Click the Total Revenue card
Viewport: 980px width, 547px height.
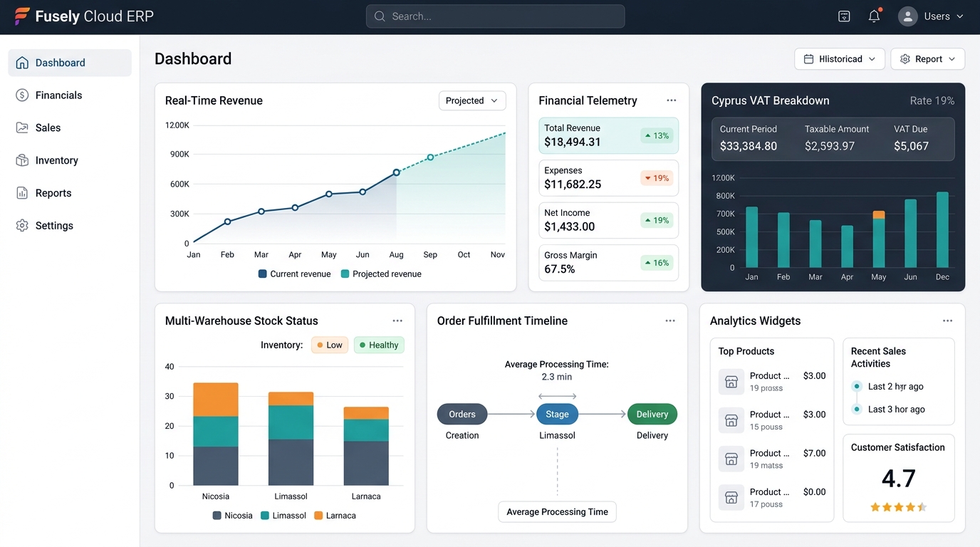point(609,135)
